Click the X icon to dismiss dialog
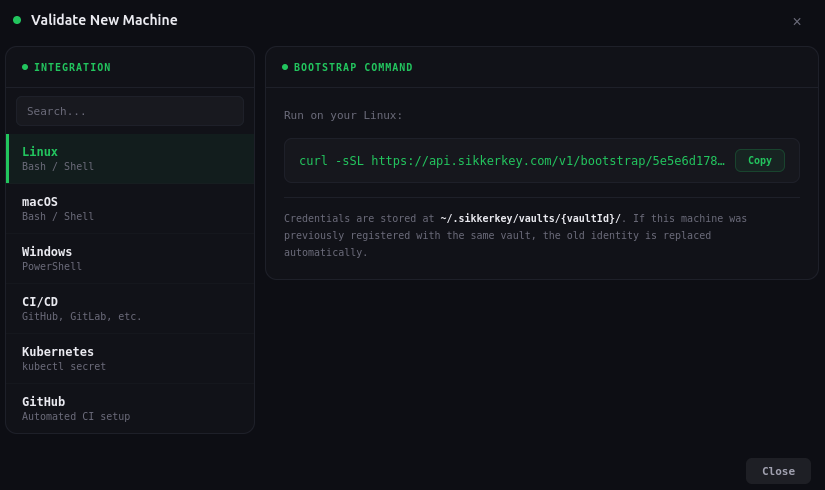825x490 pixels. pos(797,21)
